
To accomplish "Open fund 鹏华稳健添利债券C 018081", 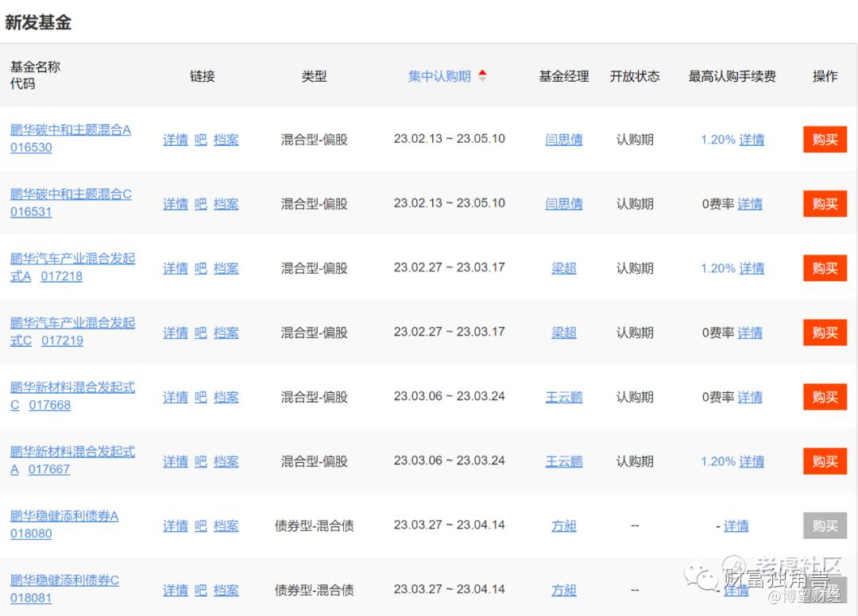I will pos(64,589).
